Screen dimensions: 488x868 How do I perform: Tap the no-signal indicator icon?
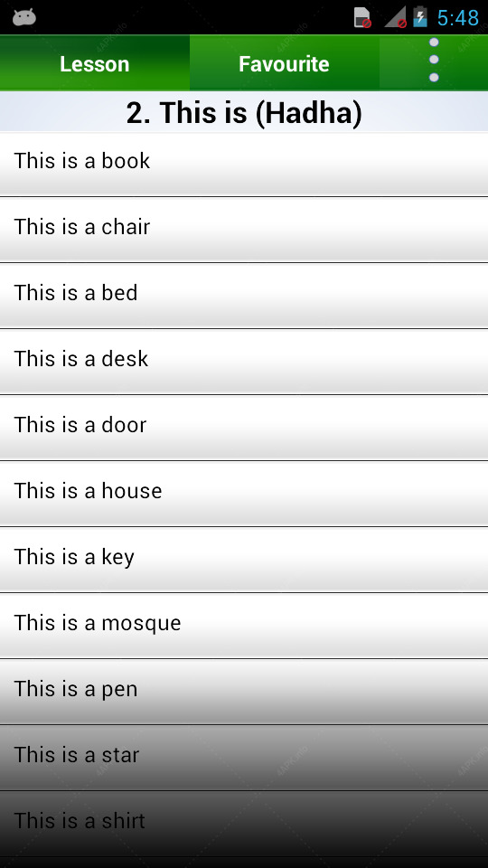click(396, 18)
